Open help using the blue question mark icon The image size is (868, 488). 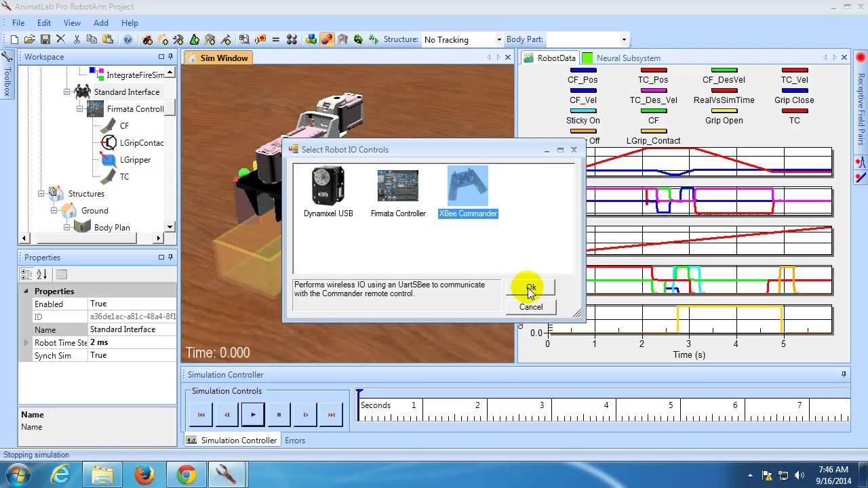127,39
